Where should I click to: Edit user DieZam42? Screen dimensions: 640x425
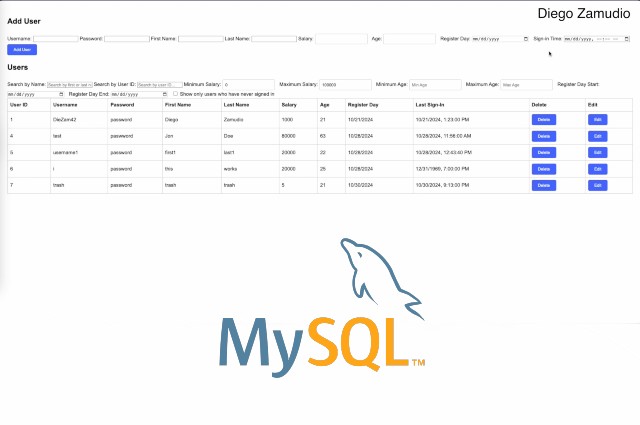pos(598,120)
